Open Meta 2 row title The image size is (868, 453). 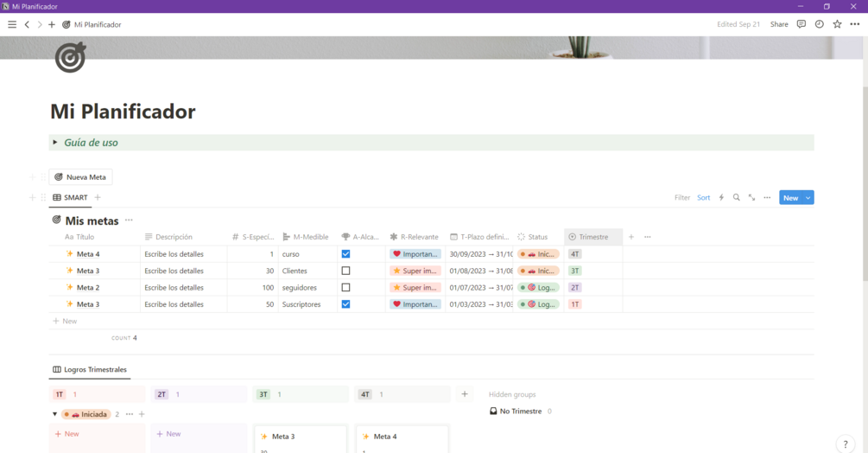point(88,287)
